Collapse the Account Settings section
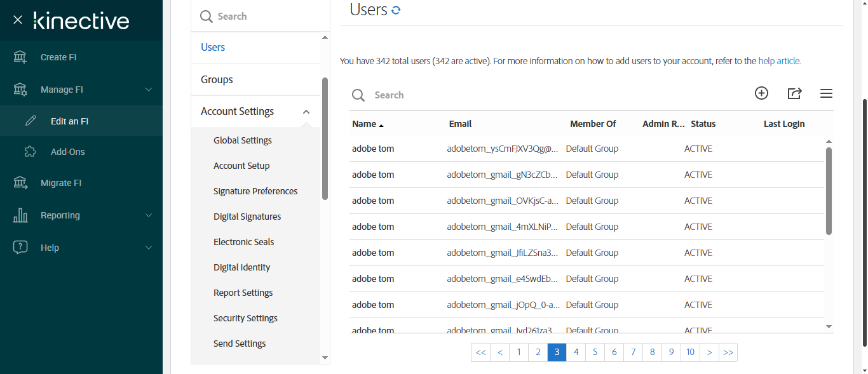The height and width of the screenshot is (374, 868). point(306,112)
